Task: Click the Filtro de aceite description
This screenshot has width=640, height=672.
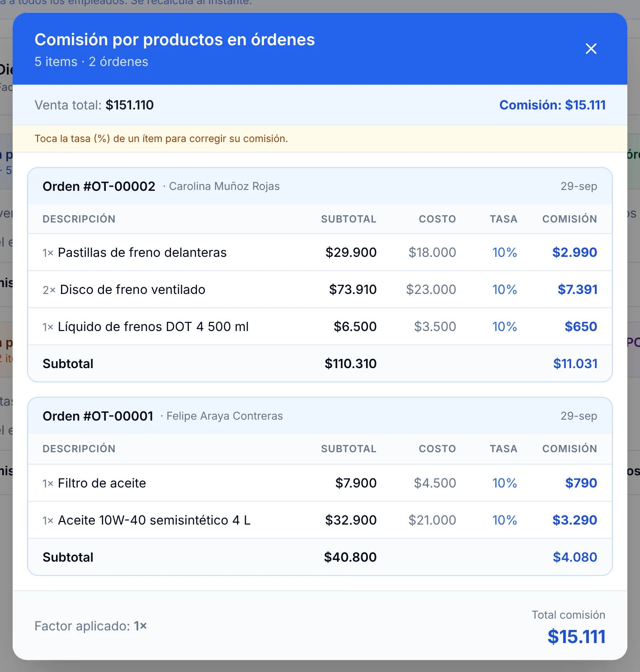Action: (102, 483)
